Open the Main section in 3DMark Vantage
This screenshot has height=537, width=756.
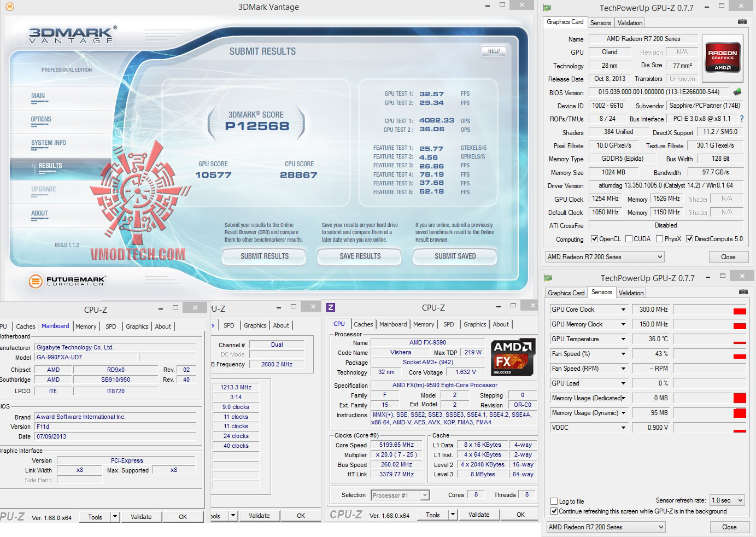(38, 96)
